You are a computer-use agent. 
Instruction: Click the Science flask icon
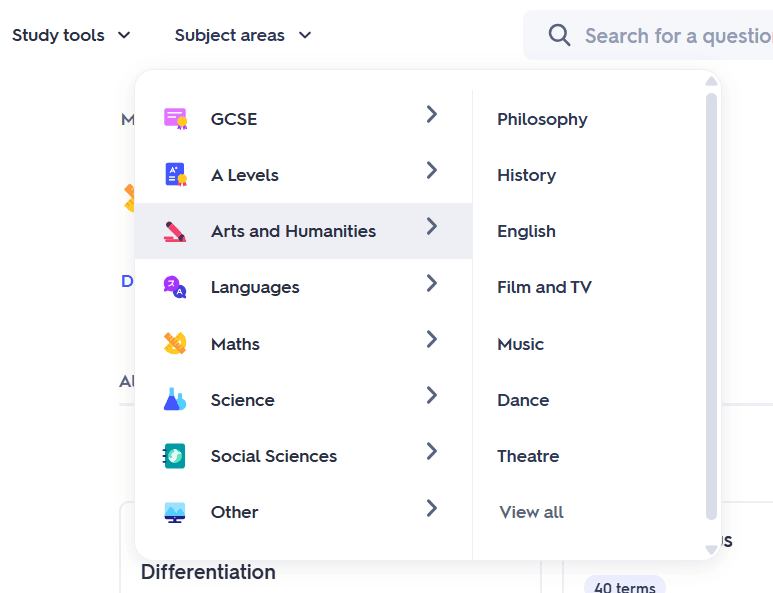coord(175,399)
